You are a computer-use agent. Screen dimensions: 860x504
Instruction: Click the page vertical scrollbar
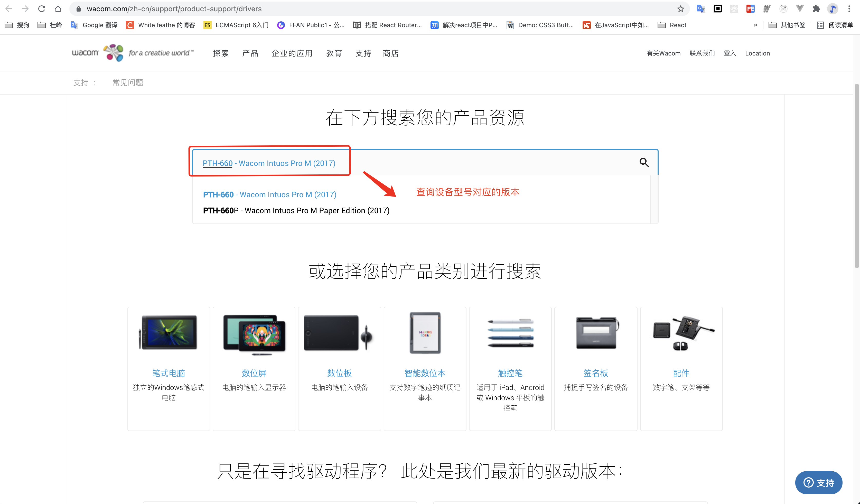[x=857, y=176]
